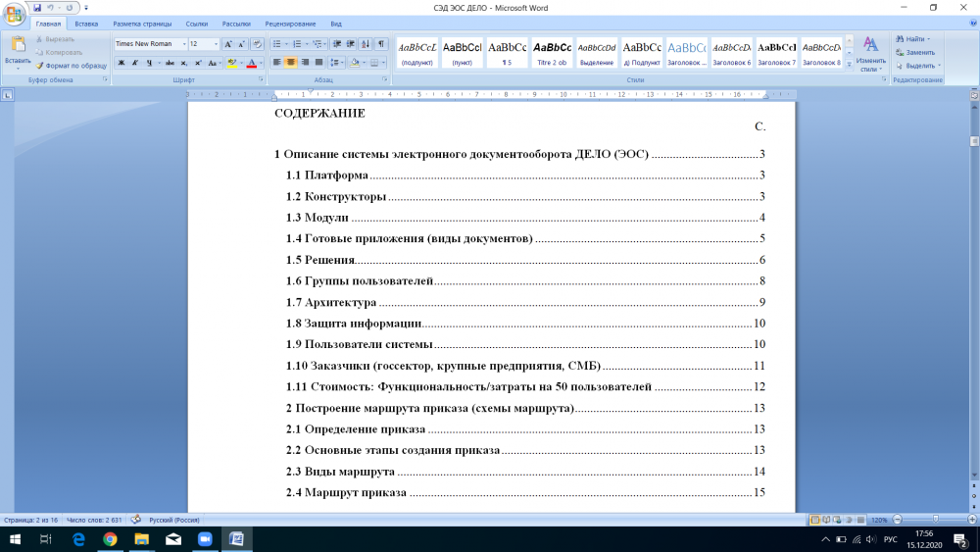Switch to the Рецензирование tab

tap(290, 24)
